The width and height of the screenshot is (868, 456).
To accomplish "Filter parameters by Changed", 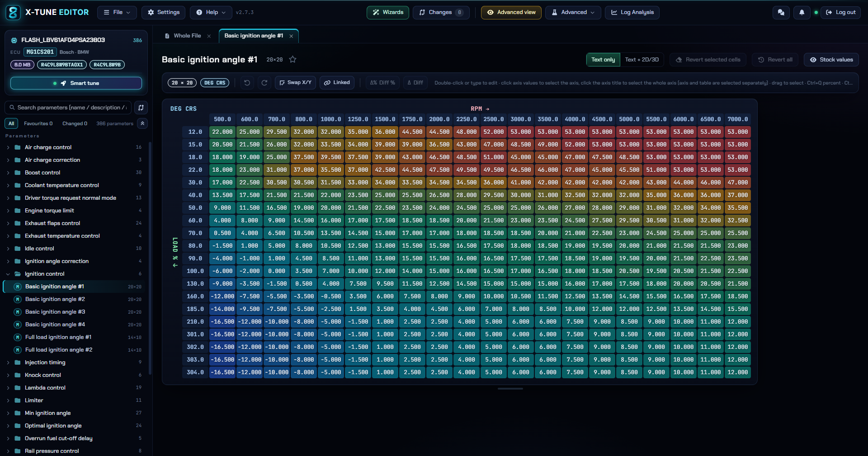I will pos(75,123).
